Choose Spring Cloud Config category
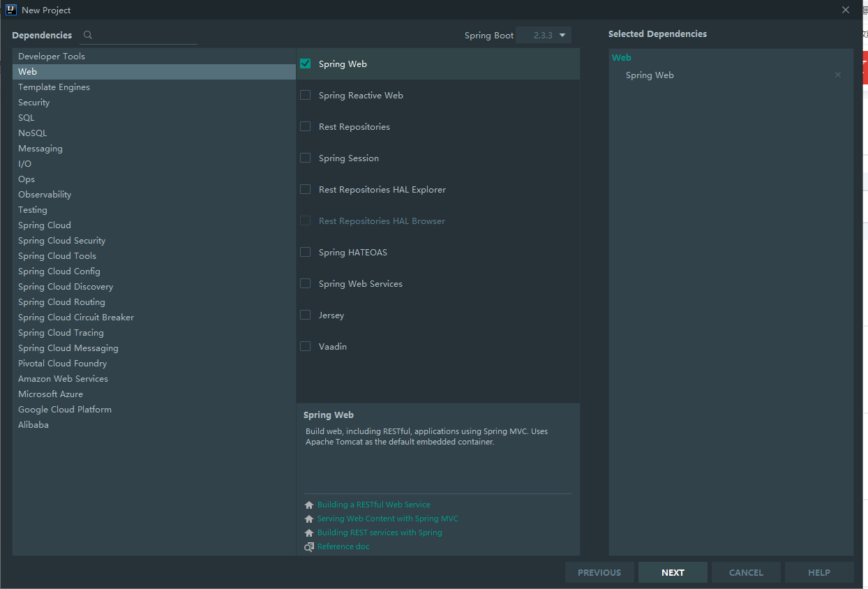Viewport: 868px width, 589px height. coord(154,271)
